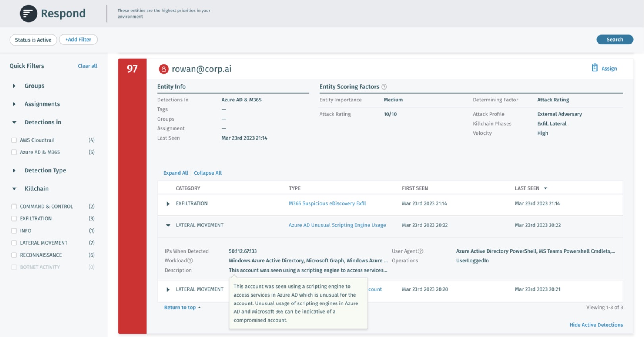
Task: Click the Respond logo icon
Action: [x=29, y=13]
